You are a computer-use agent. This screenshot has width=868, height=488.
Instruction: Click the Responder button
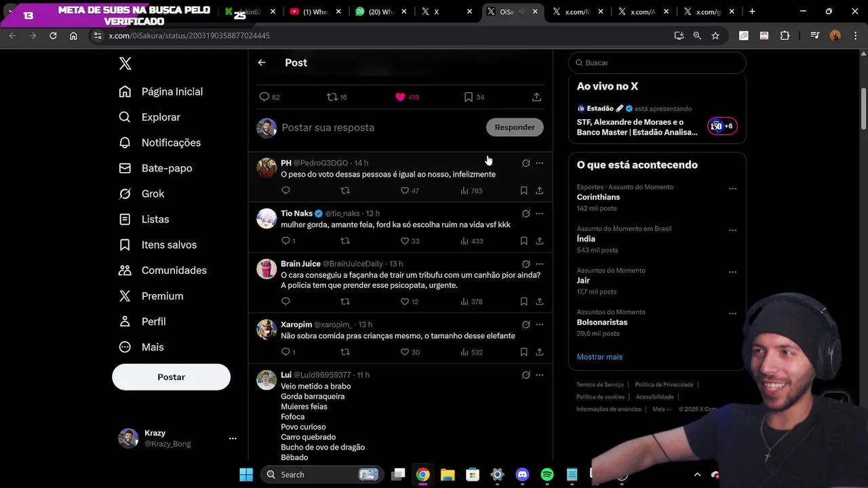(515, 127)
